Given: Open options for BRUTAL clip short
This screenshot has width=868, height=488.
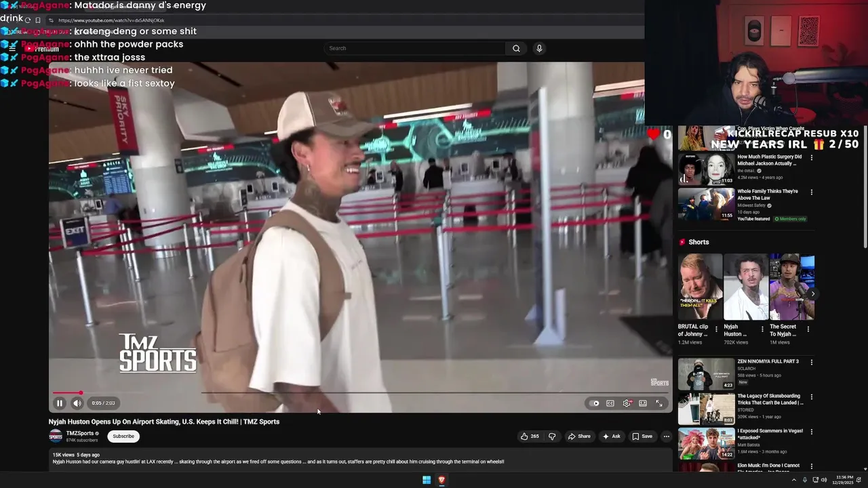Looking at the screenshot, I should tap(716, 329).
